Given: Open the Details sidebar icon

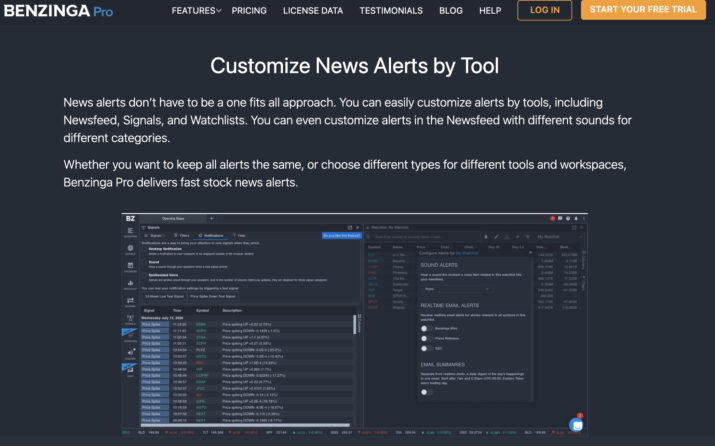Looking at the screenshot, I should (x=130, y=249).
